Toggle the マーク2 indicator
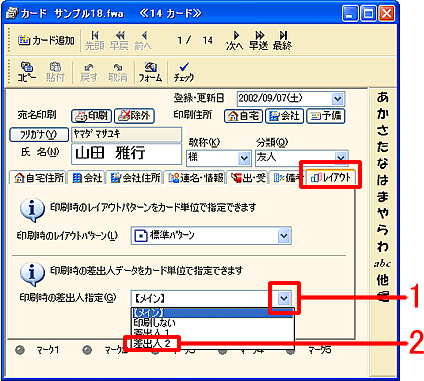Image resolution: width=424 pixels, height=381 pixels. point(88,350)
